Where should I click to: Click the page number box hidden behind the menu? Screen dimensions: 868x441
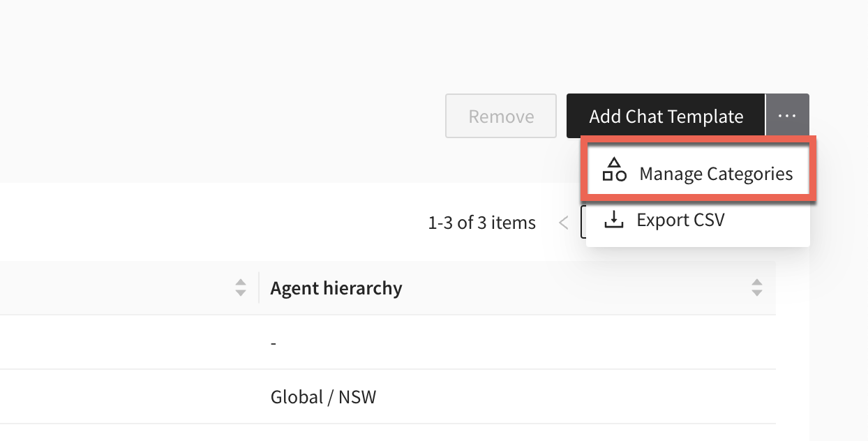(x=583, y=222)
